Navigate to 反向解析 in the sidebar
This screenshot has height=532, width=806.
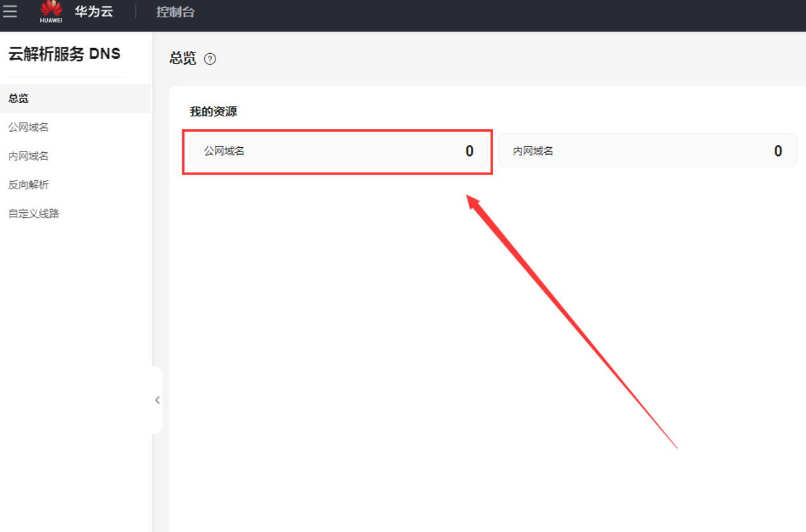[x=28, y=185]
